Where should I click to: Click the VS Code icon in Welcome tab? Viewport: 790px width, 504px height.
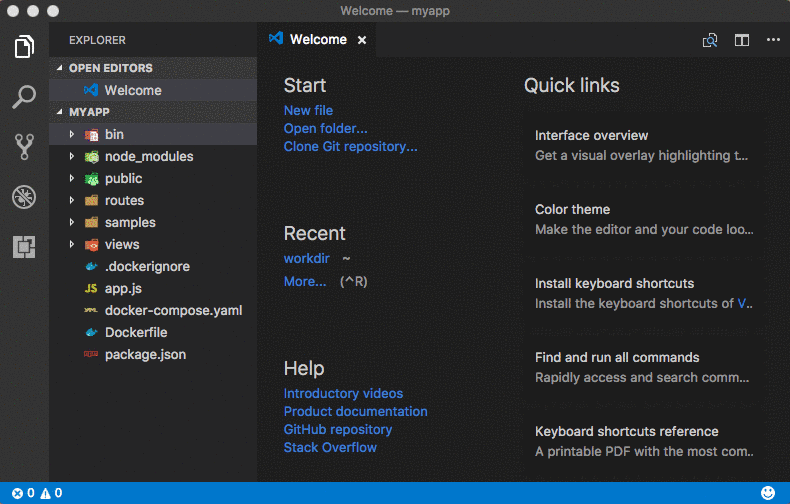coord(276,38)
